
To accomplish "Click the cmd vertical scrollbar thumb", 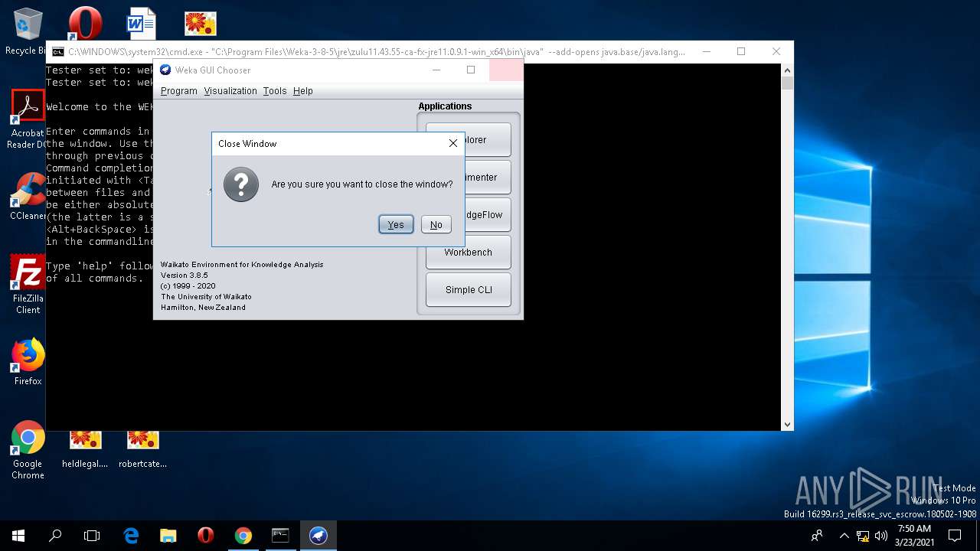I will coord(787,83).
